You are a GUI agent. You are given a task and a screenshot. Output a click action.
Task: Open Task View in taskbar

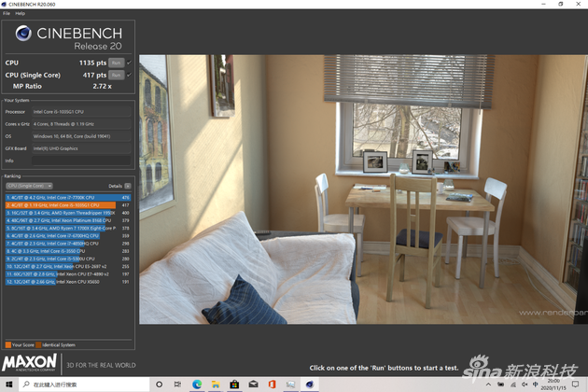177,385
